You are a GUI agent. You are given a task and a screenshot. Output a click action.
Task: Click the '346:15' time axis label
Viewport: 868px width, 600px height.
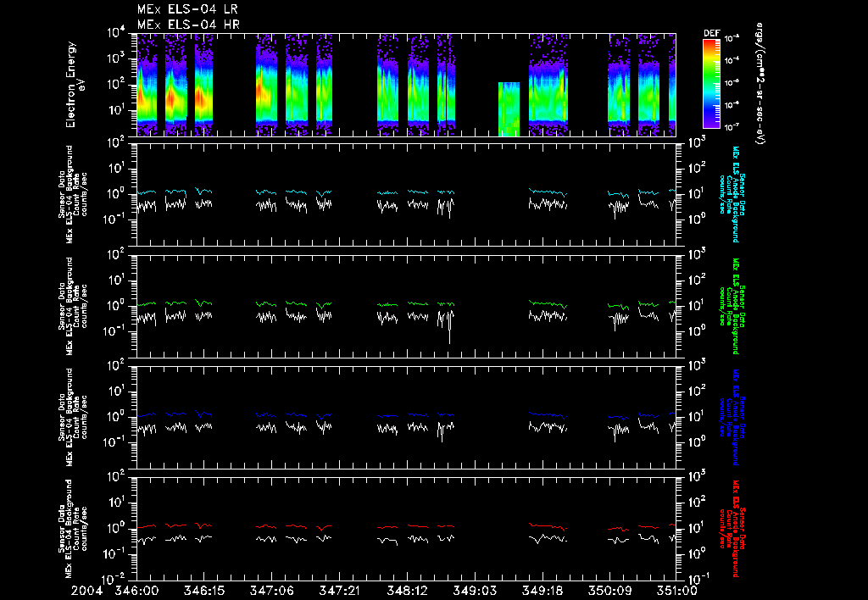point(203,591)
